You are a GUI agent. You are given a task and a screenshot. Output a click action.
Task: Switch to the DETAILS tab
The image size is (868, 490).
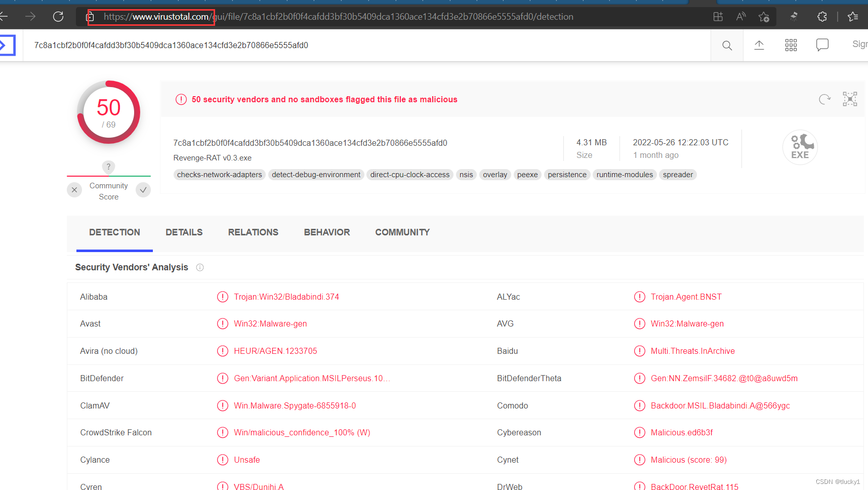(184, 232)
